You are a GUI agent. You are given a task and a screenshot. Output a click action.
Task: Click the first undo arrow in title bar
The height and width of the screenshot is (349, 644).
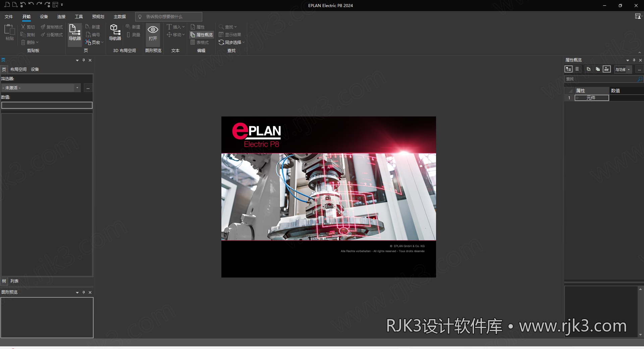tap(23, 5)
